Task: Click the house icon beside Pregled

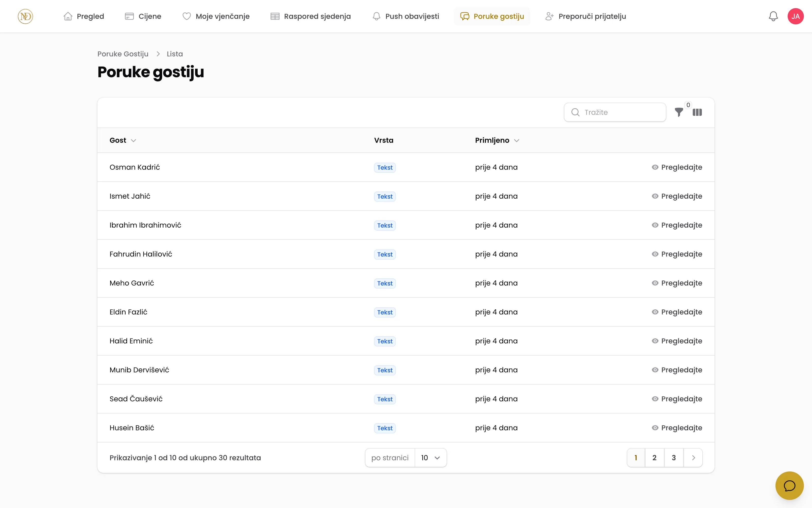Action: (x=68, y=16)
